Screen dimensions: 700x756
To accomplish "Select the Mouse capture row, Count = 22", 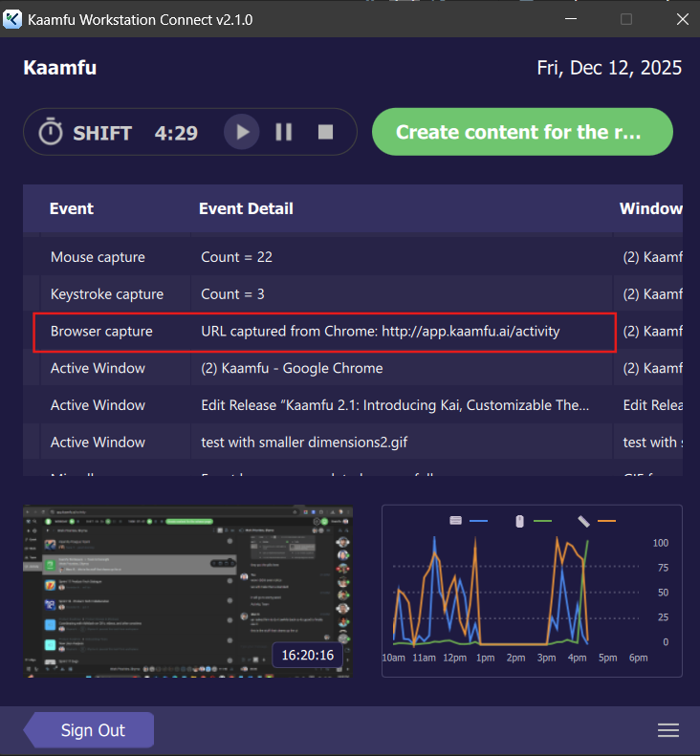I will [x=98, y=257].
